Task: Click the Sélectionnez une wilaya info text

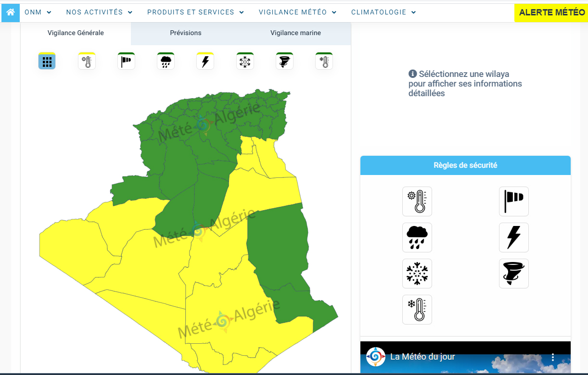Action: [x=465, y=84]
